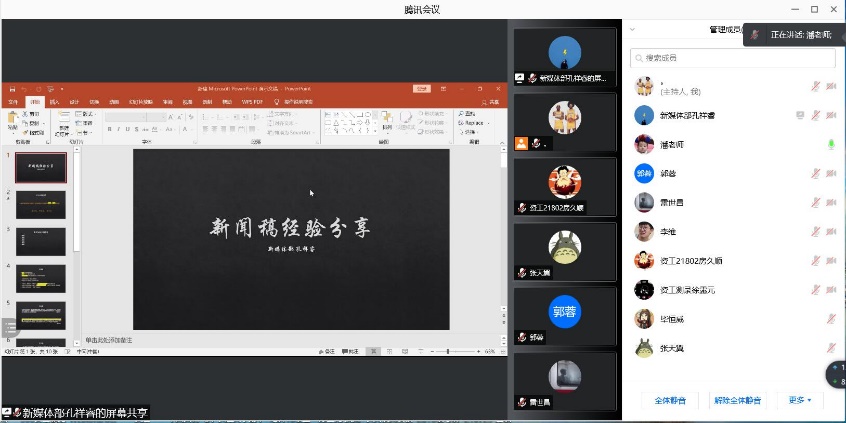Click the 全体静音 mute-all button

(x=670, y=400)
